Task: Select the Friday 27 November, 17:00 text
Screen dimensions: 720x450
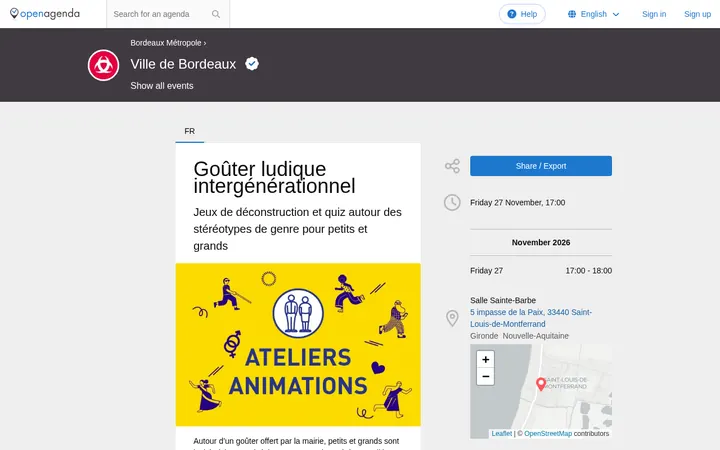Action: 517,202
